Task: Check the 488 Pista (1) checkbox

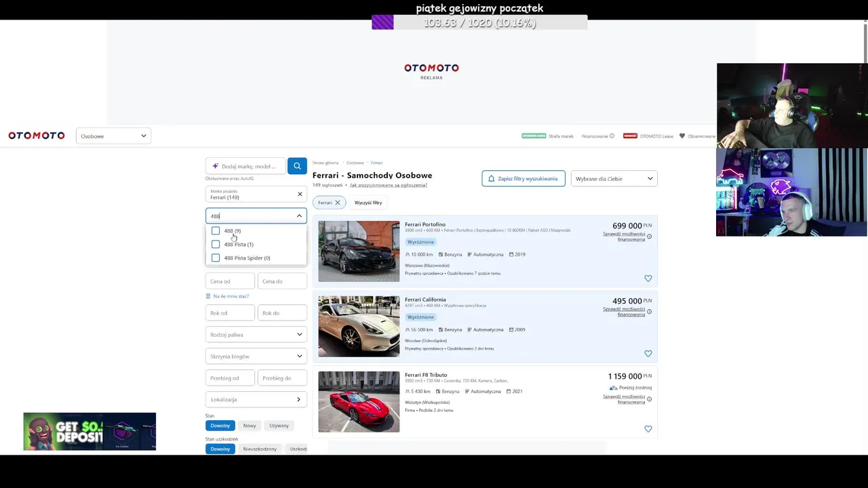Action: (216, 245)
